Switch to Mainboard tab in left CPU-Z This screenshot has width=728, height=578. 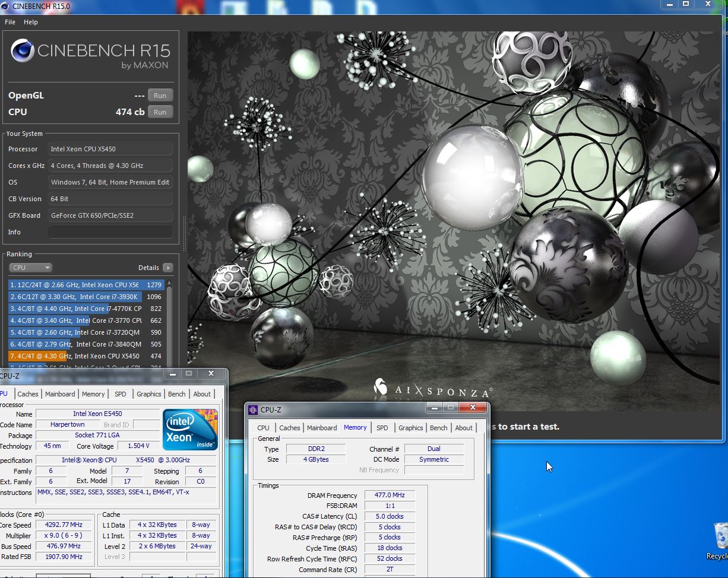tap(60, 394)
